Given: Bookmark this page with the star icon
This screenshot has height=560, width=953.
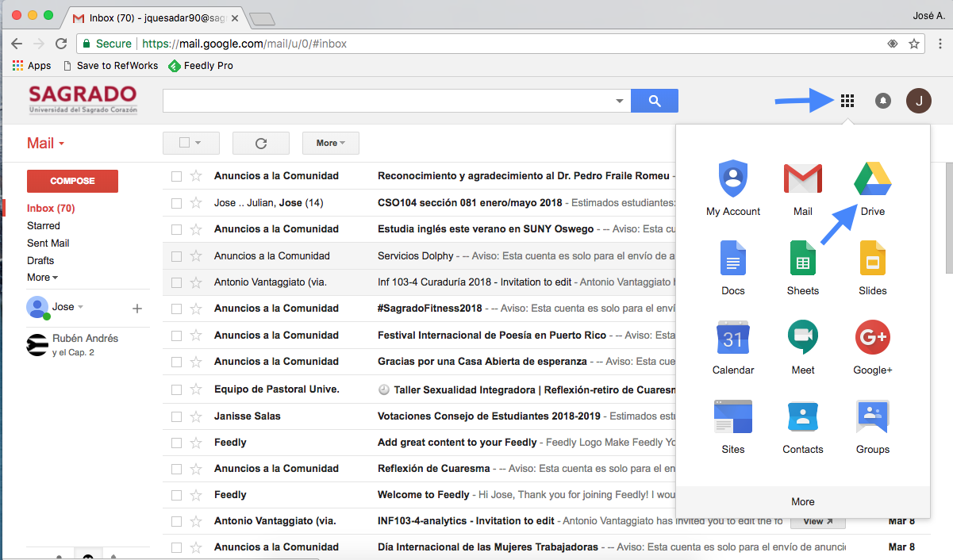Looking at the screenshot, I should (x=914, y=44).
